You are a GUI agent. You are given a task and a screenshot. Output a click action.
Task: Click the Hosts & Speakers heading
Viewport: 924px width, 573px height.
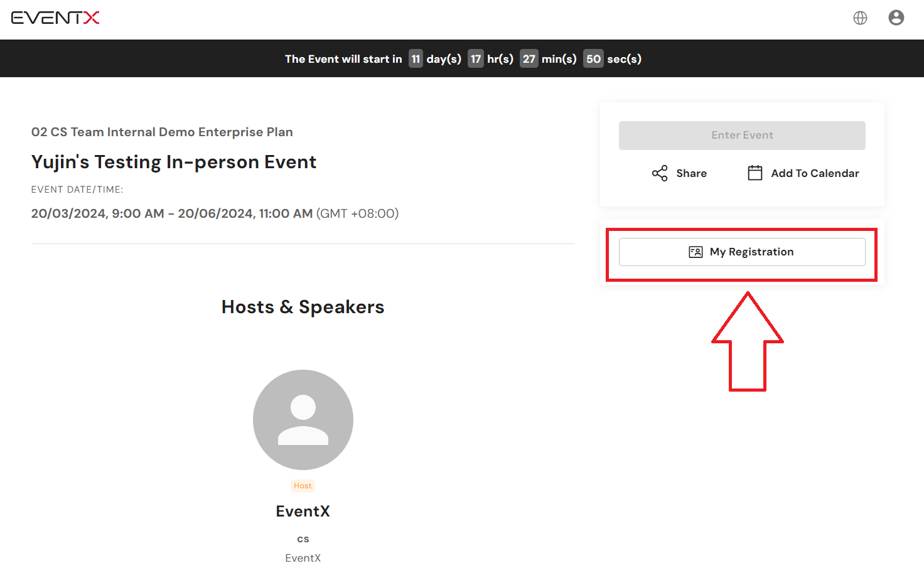coord(303,307)
